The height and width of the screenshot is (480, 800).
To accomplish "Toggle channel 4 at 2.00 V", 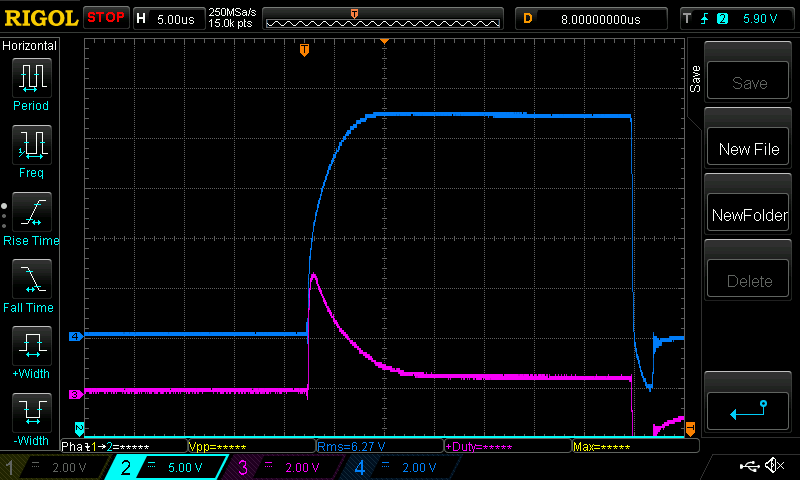I will 400,467.
